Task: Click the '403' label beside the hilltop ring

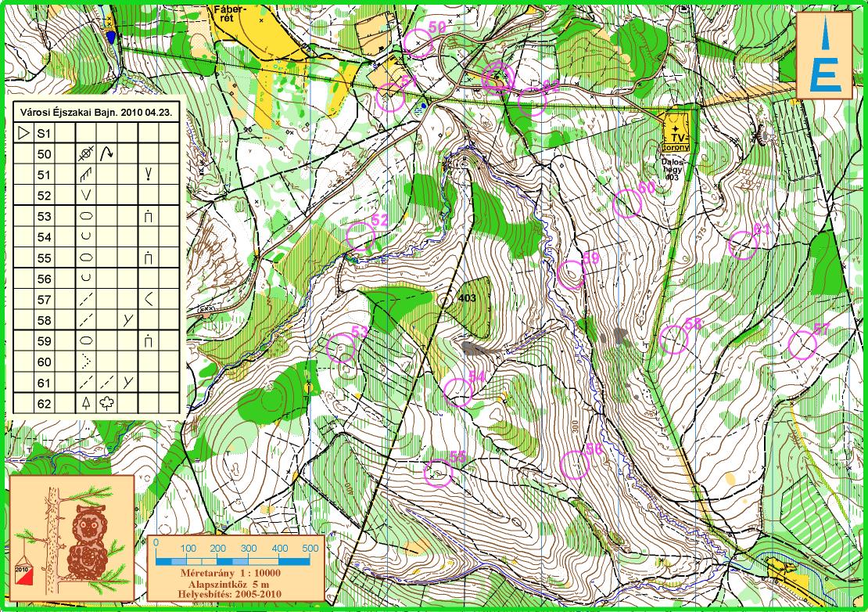Action: 467,298
